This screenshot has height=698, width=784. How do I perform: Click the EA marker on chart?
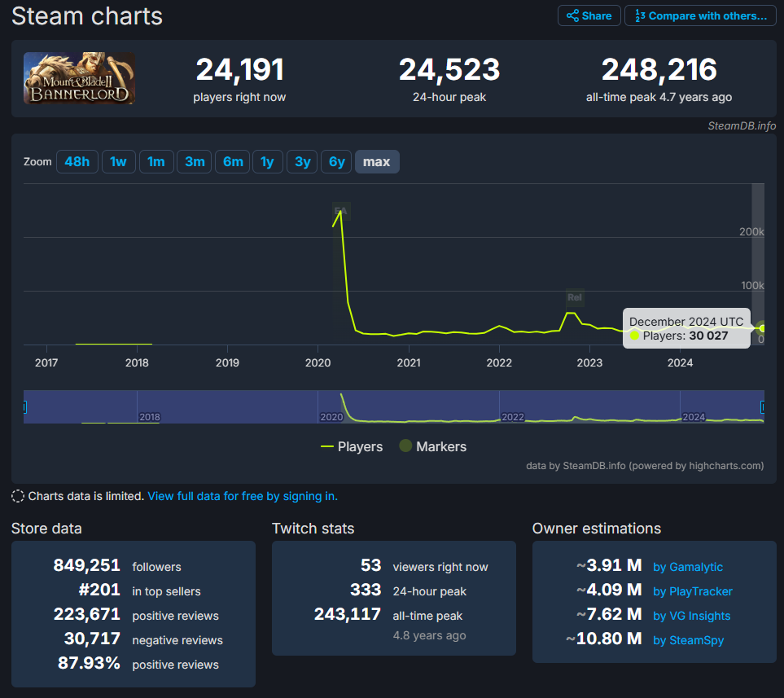point(341,211)
